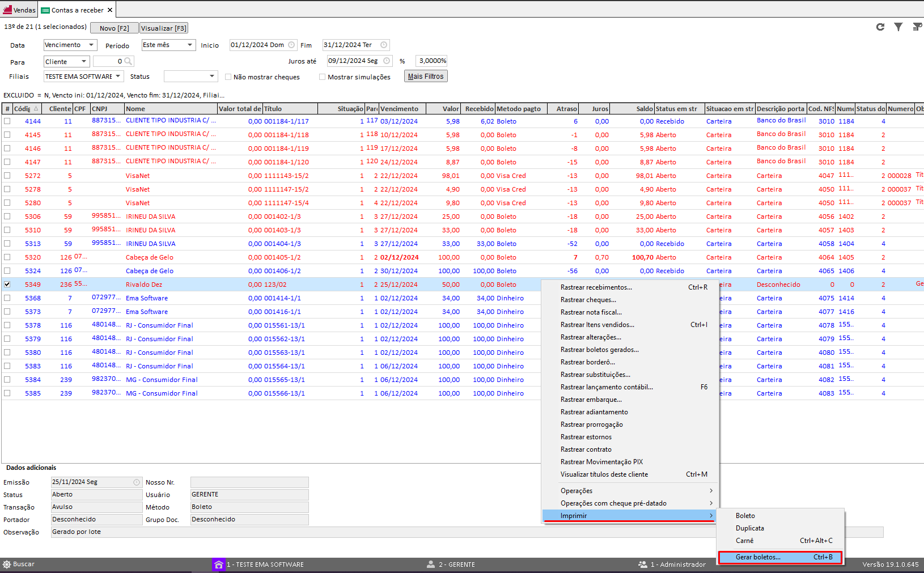
Task: Refresh the Contas a receber list
Action: pos(880,27)
